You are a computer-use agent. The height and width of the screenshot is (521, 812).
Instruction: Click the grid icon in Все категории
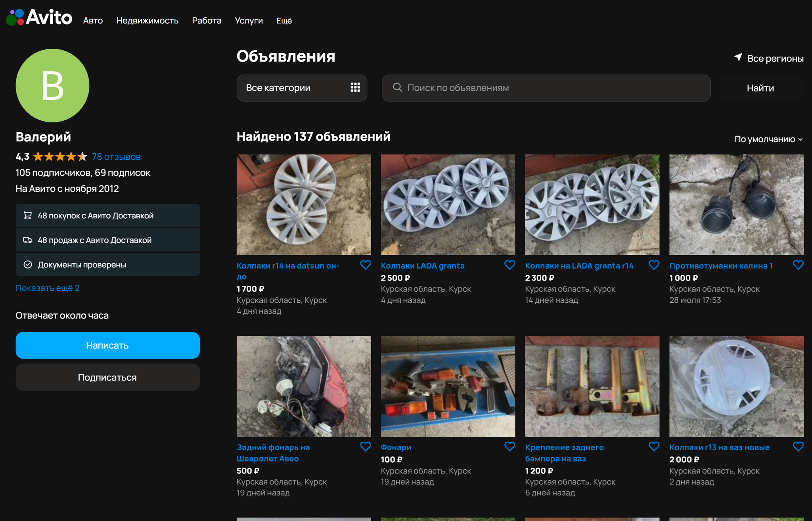click(x=355, y=88)
